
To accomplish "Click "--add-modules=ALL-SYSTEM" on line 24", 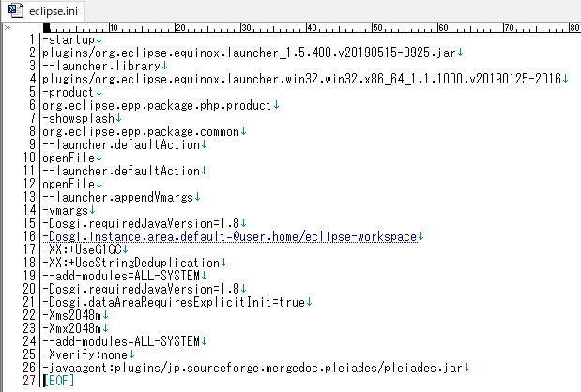I will click(x=121, y=341).
